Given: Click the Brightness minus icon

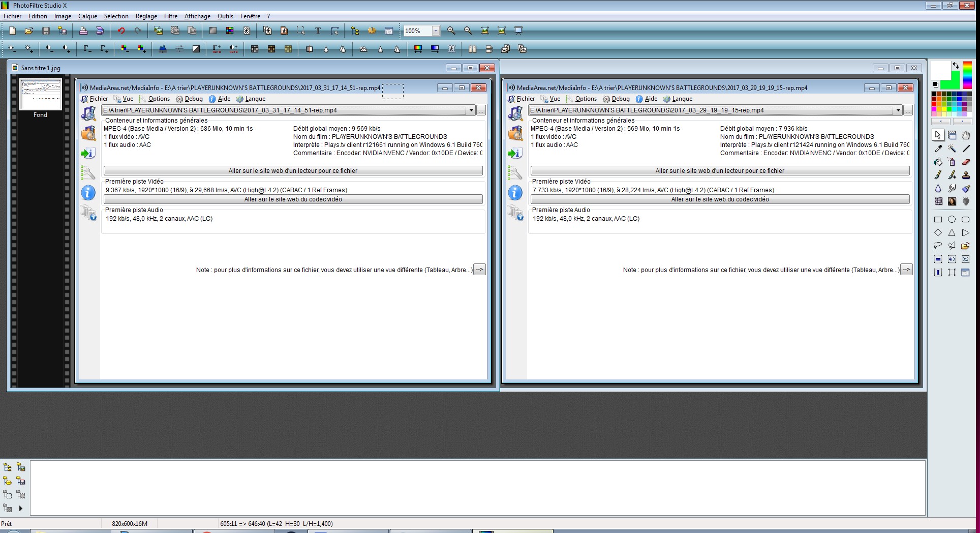Looking at the screenshot, I should click(12, 49).
